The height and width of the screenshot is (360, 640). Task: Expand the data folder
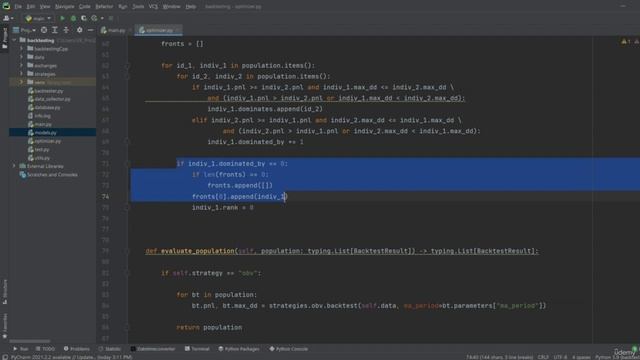tap(22, 57)
